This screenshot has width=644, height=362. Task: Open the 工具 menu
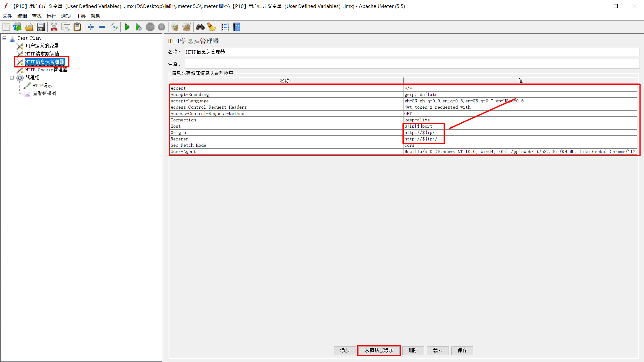[81, 16]
